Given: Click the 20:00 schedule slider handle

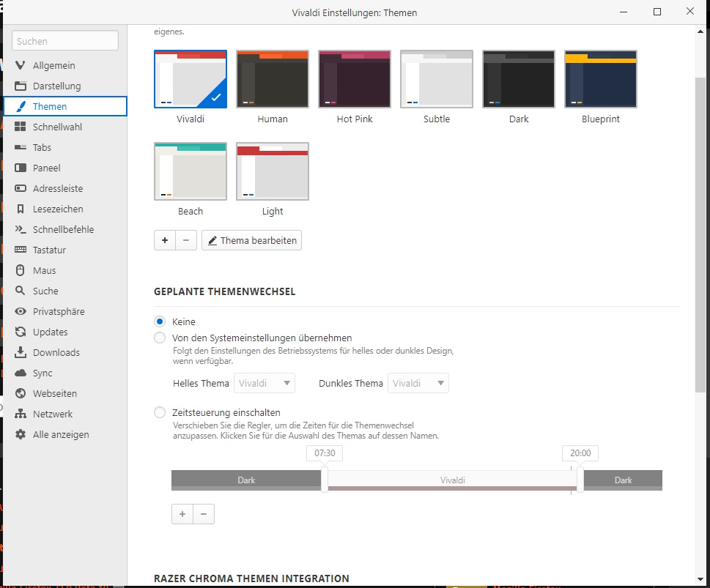Looking at the screenshot, I should click(580, 480).
